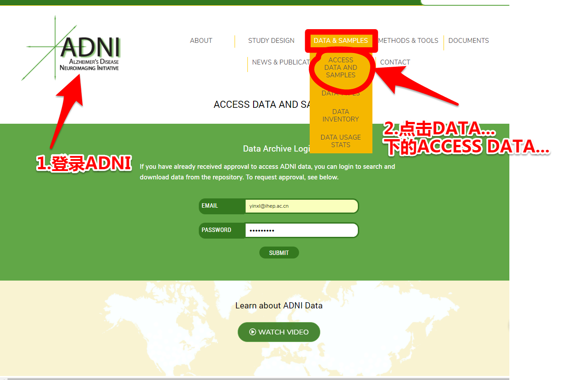Click the EMAIL input field
588x380 pixels.
tap(302, 206)
